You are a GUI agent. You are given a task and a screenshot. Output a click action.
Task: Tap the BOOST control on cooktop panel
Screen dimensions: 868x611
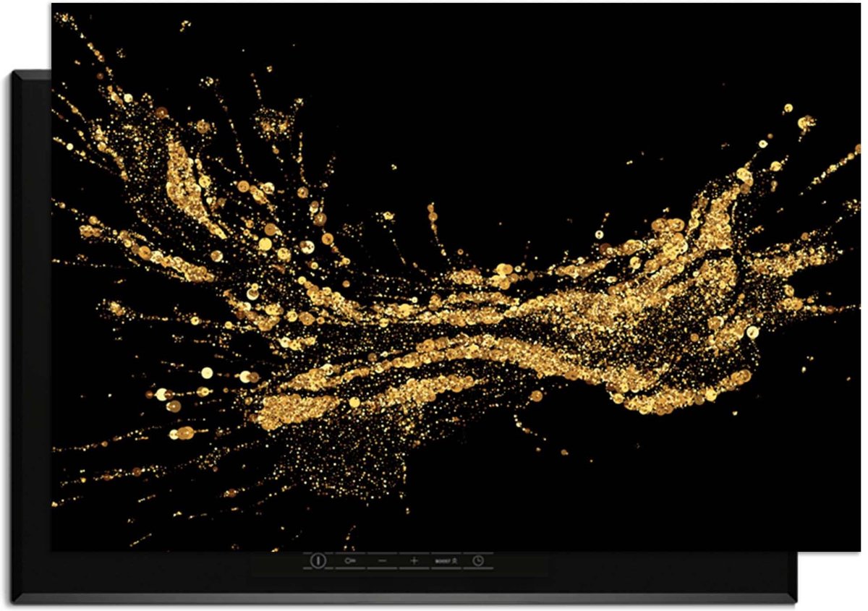point(446,561)
